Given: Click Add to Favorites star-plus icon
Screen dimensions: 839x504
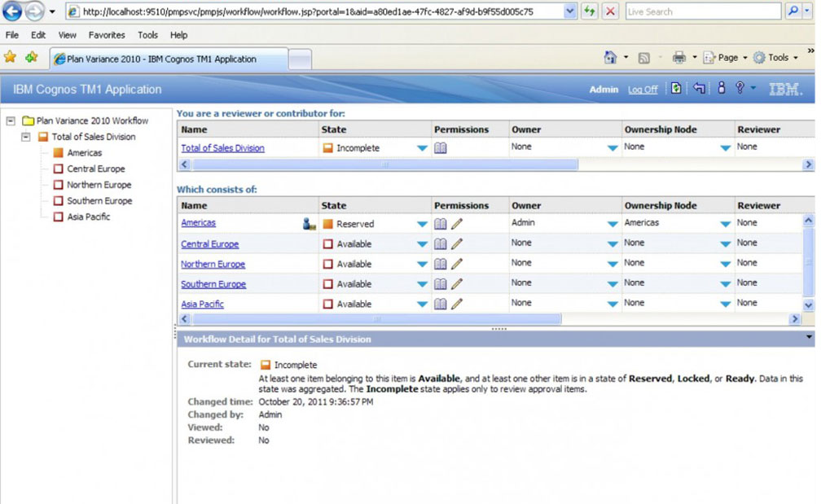Looking at the screenshot, I should point(32,57).
